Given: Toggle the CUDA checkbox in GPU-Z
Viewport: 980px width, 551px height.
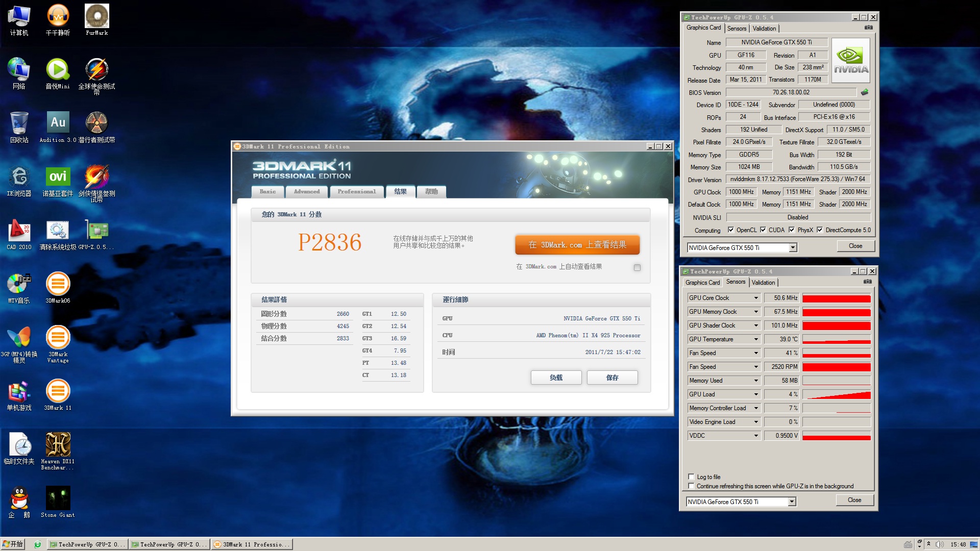Looking at the screenshot, I should (x=763, y=230).
